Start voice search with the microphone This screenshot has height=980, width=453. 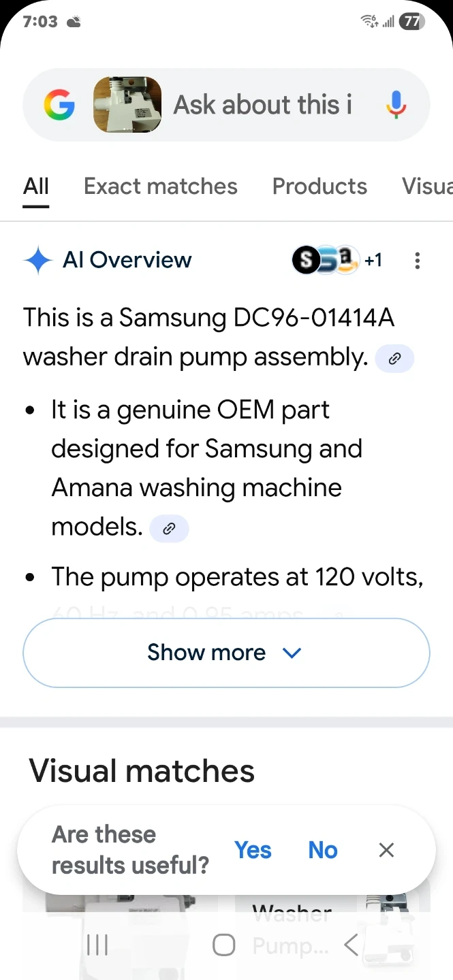[396, 105]
